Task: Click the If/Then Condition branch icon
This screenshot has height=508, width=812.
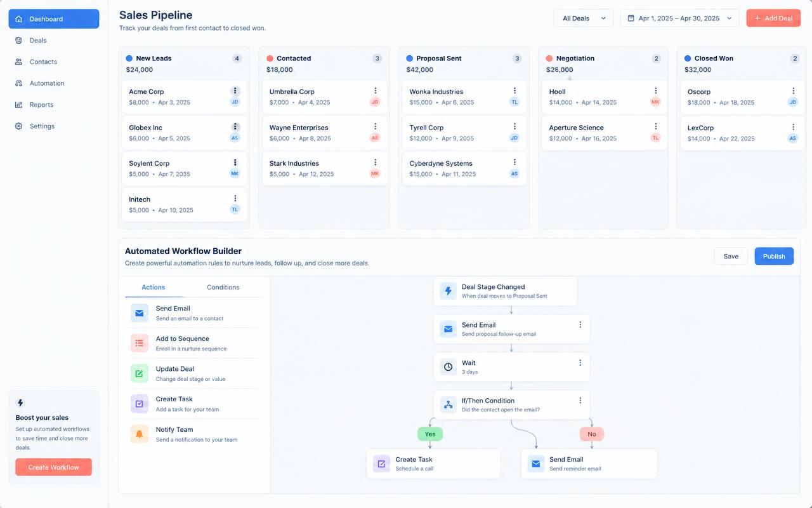Action: (449, 404)
